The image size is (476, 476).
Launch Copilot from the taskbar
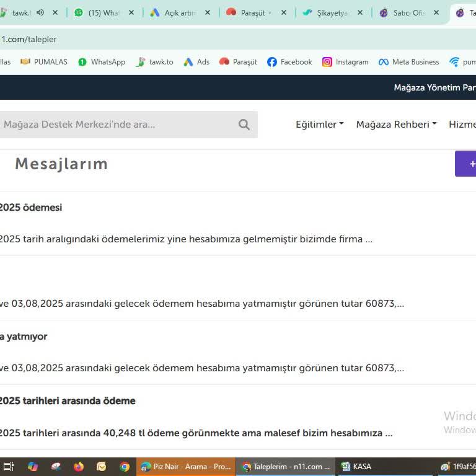coord(32,466)
